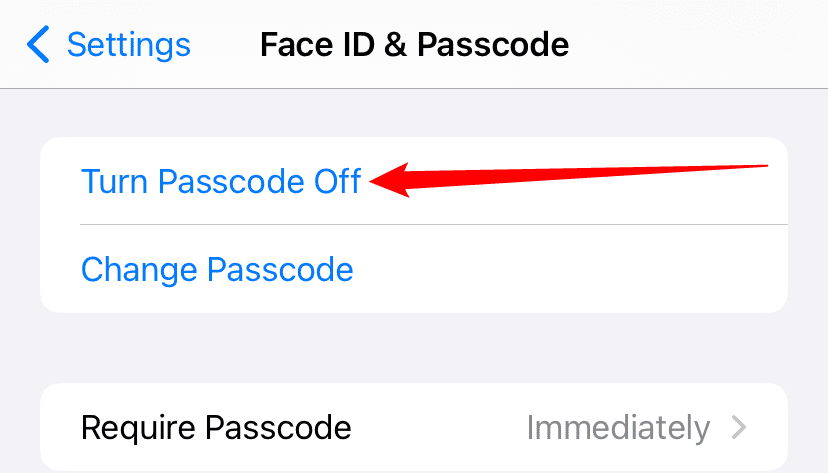Tap the blue back chevron icon

click(38, 45)
